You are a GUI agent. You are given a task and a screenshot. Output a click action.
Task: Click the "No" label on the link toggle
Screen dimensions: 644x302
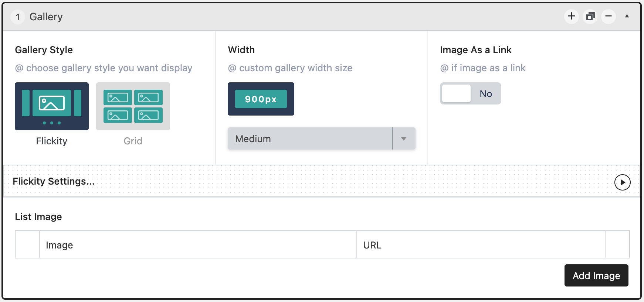point(485,94)
